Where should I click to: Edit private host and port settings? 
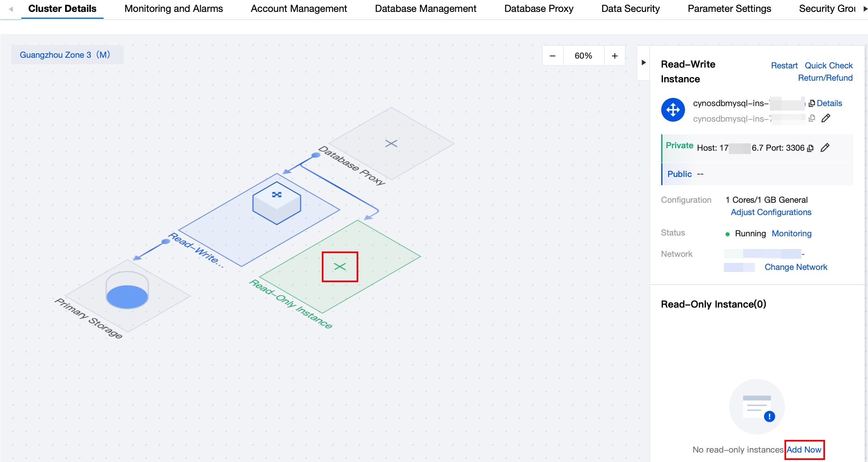[x=825, y=148]
